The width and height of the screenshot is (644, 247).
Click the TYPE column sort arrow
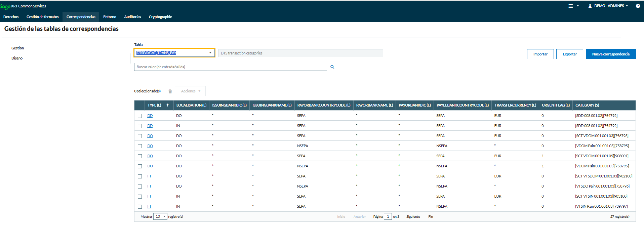click(x=167, y=105)
